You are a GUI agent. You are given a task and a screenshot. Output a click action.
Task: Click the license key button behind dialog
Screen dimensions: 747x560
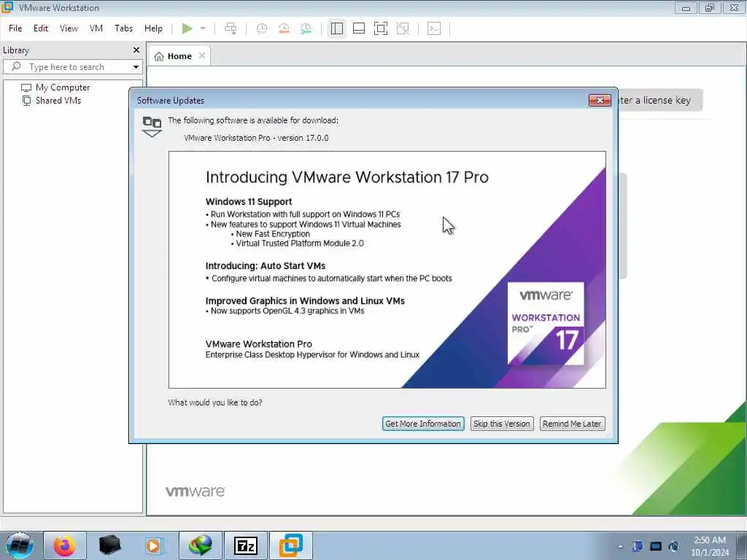tap(661, 100)
